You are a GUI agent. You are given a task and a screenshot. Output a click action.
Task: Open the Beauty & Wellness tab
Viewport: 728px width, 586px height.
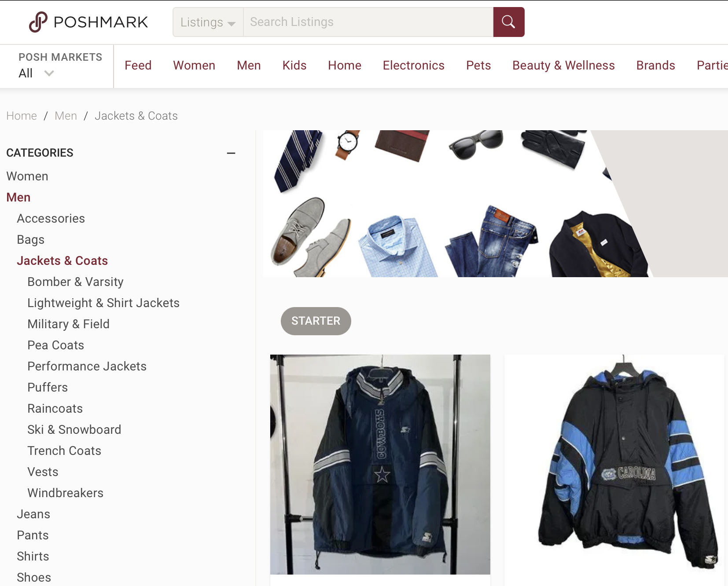[x=563, y=66]
